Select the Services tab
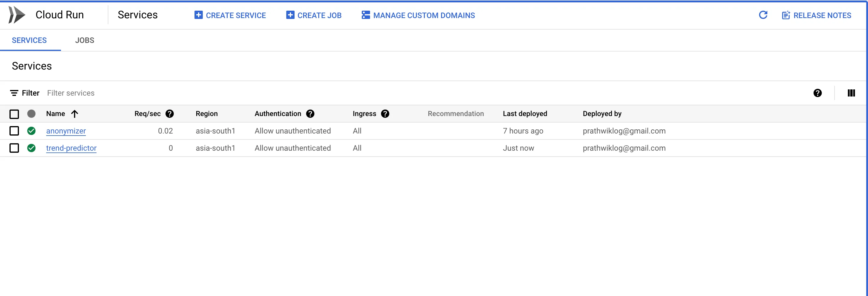Image resolution: width=868 pixels, height=296 pixels. click(x=29, y=41)
